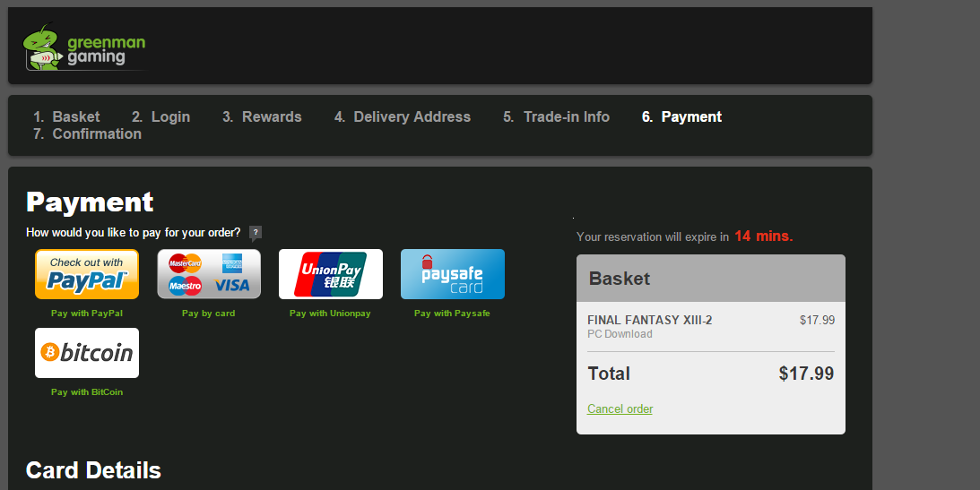
Task: Select the UnionPay payment icon
Action: (x=331, y=274)
